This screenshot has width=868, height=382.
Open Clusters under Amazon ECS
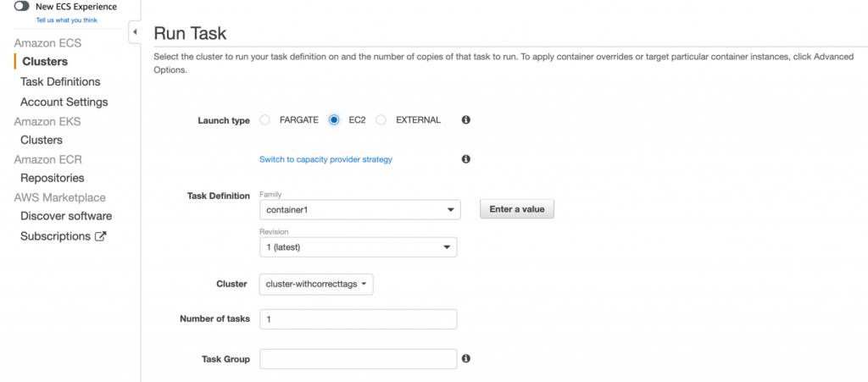coord(45,61)
